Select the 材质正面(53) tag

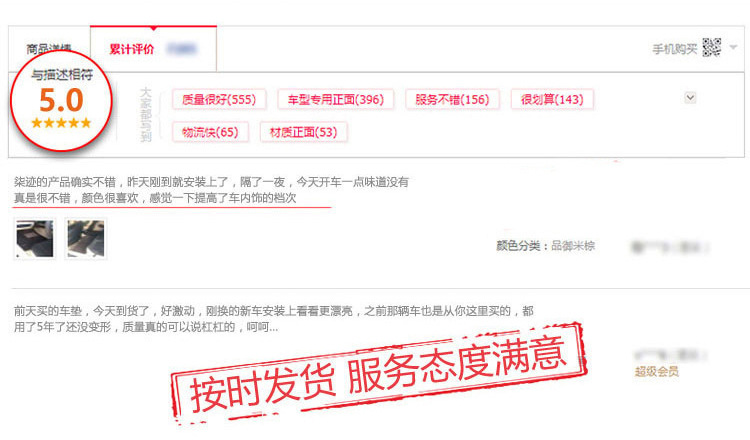coord(303,132)
